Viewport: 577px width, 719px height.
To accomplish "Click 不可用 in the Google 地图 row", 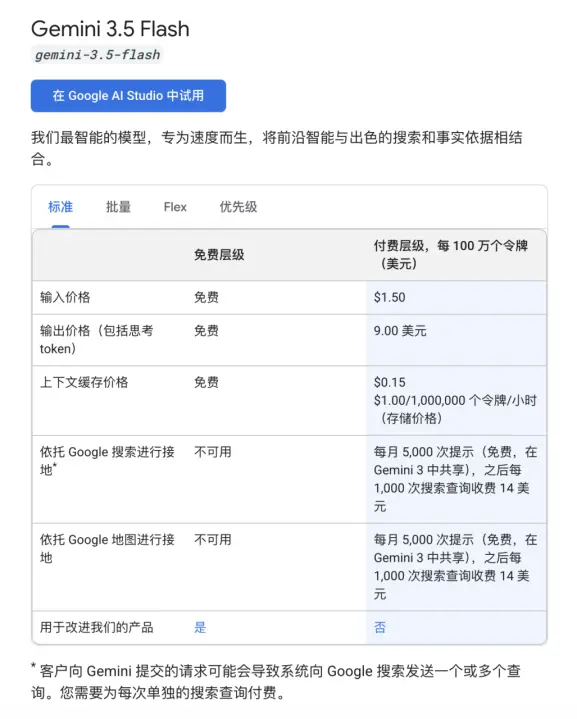I will (x=213, y=539).
